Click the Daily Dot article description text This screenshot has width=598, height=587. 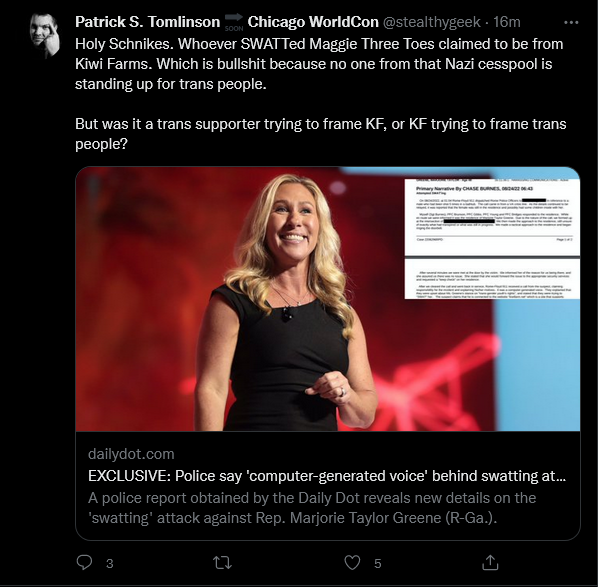point(312,508)
